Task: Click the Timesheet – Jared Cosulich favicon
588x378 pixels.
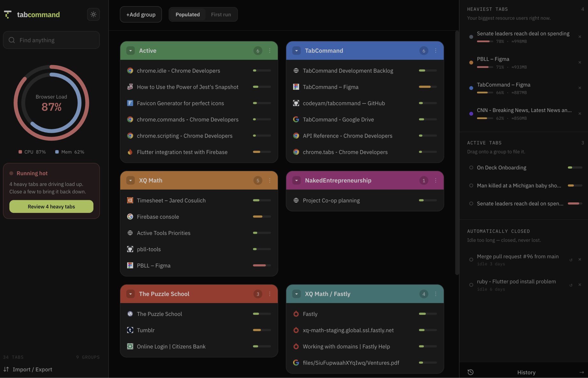Action: coord(130,200)
